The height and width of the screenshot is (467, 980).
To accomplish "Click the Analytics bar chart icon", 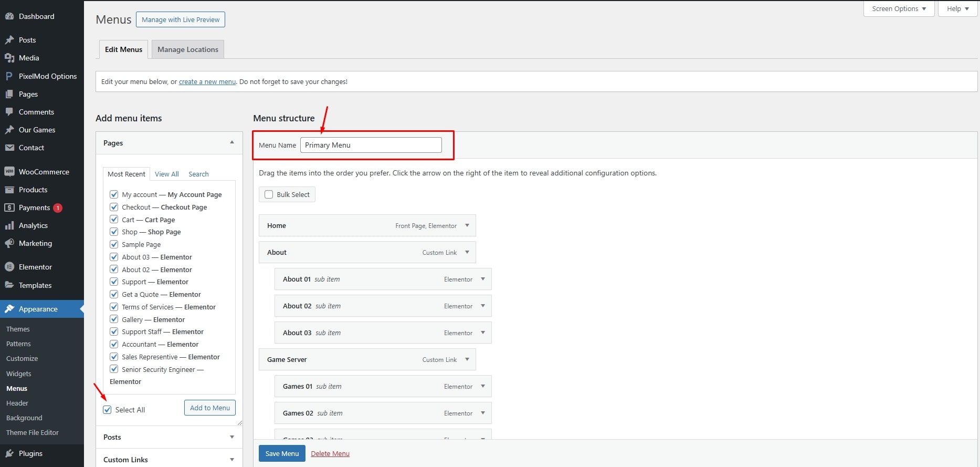I will (x=9, y=225).
